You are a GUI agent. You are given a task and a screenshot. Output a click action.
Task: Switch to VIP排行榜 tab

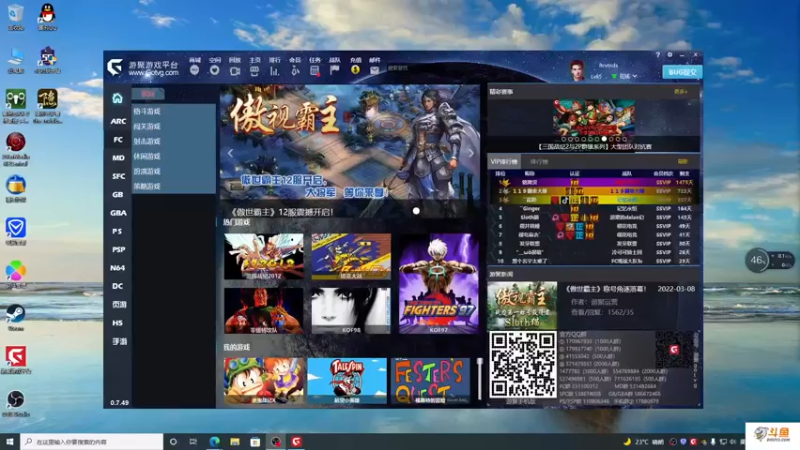point(504,161)
